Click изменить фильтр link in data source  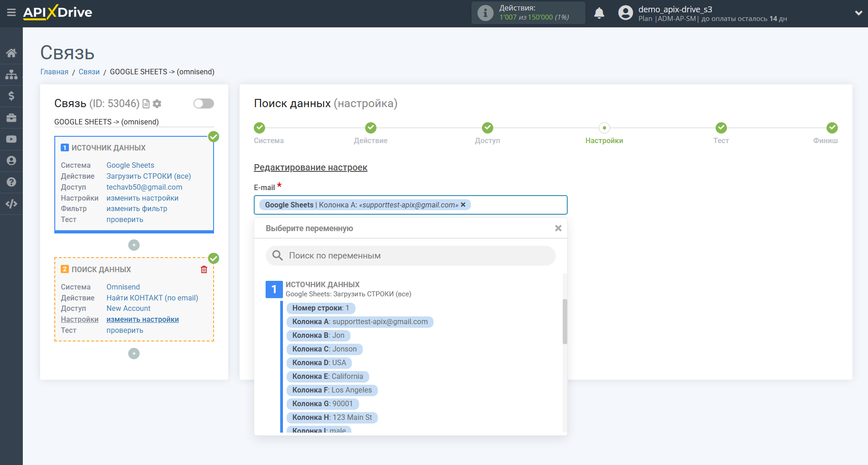point(137,209)
